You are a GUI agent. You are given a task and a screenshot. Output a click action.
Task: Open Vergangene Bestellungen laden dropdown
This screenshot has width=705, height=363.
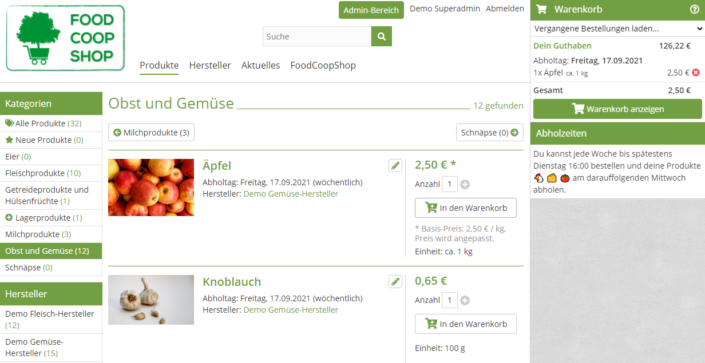[x=618, y=29]
